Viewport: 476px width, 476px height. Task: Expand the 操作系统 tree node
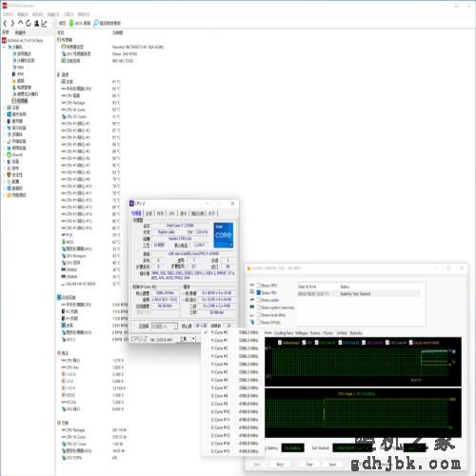[4, 114]
